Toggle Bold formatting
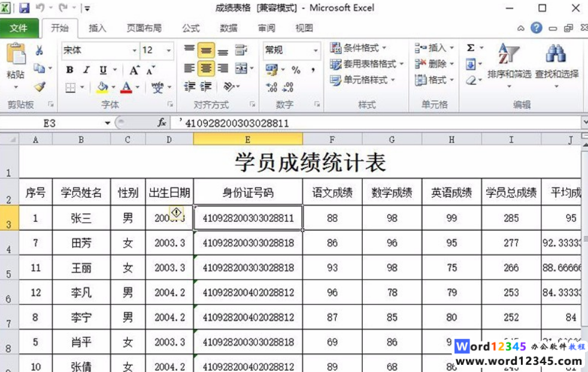This screenshot has height=372, width=588. point(69,69)
